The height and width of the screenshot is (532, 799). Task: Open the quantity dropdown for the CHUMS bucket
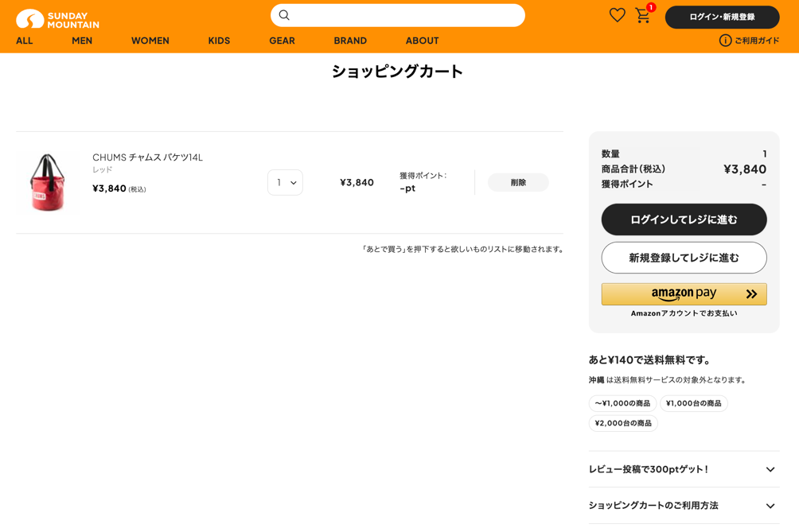pos(285,182)
